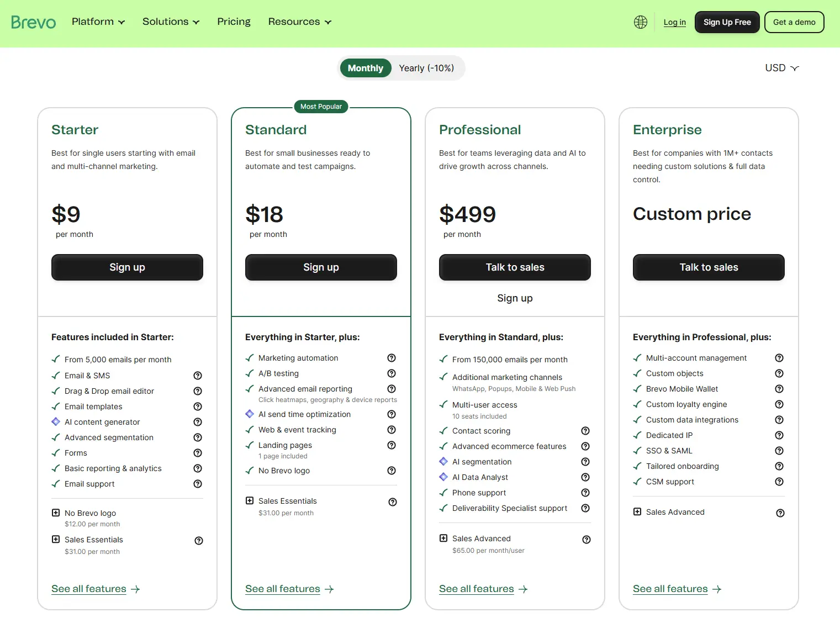Show help for AI Data Analyst

[x=585, y=477]
